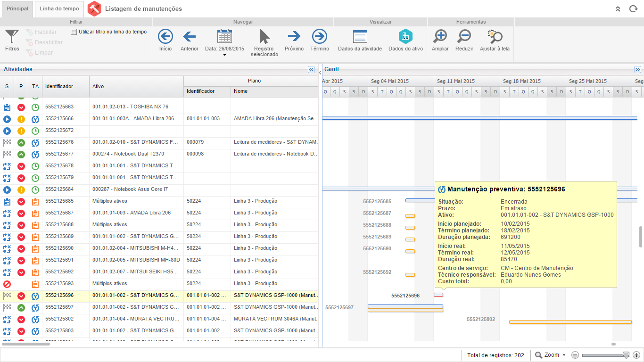
Task: Enable 'Utilizar filtro na linha do tempo' checkbox
Action: point(74,32)
